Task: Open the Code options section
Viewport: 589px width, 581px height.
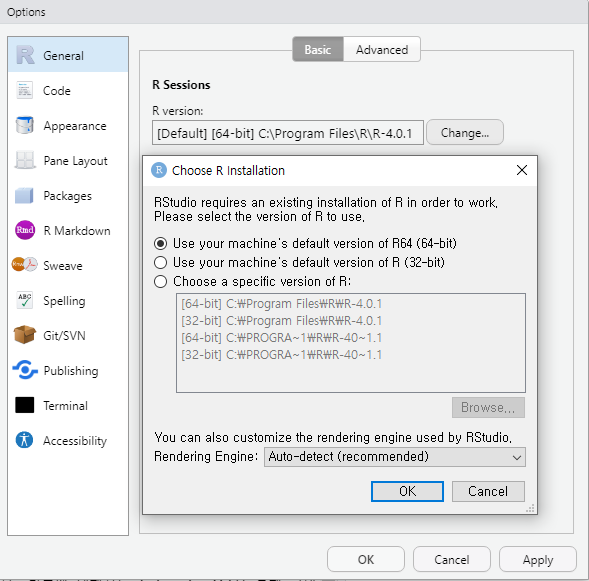Action: point(68,90)
